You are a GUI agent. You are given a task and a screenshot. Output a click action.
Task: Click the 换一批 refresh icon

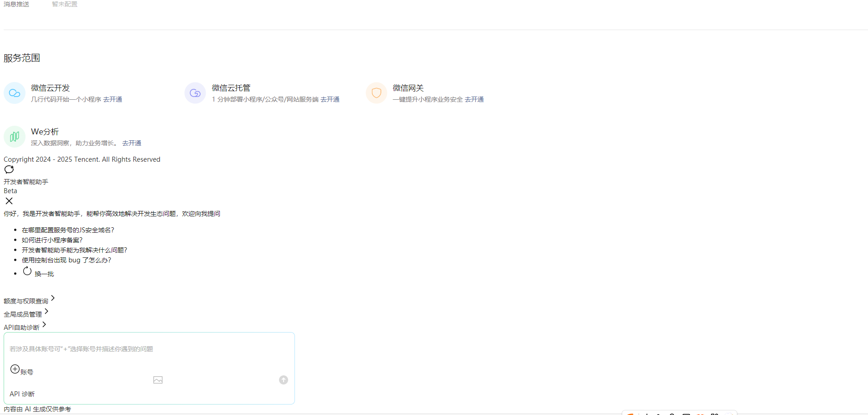coord(27,271)
